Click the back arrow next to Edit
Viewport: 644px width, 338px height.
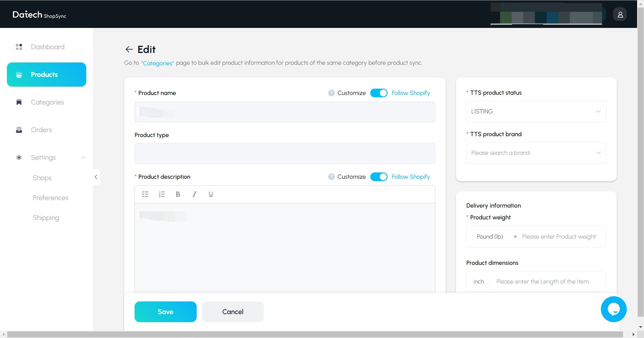[129, 50]
